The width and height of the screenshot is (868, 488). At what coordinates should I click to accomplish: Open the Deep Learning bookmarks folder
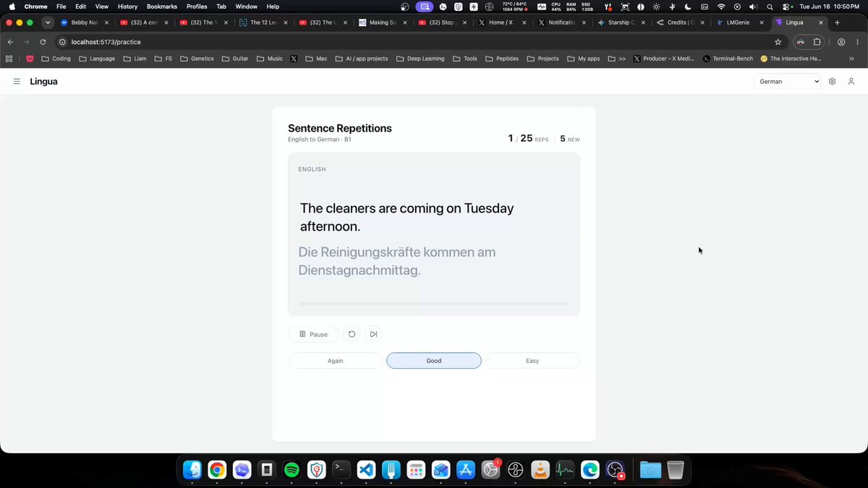click(x=420, y=59)
